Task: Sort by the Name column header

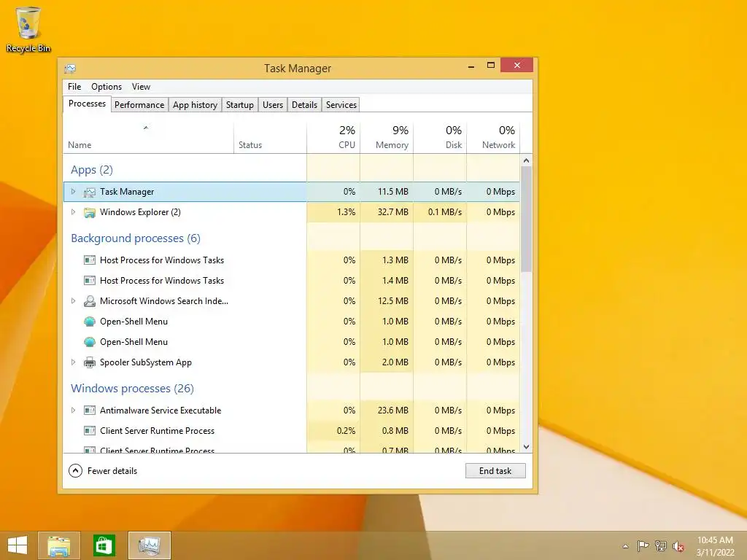Action: tap(148, 138)
